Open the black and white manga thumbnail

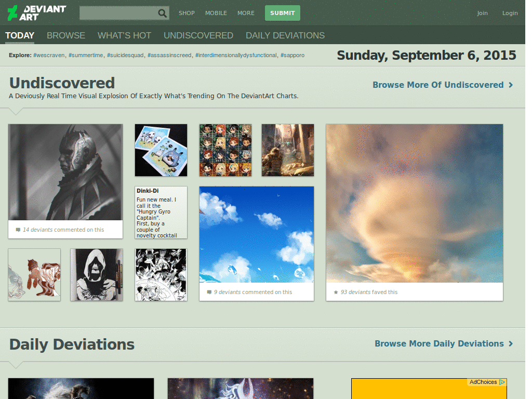click(x=161, y=275)
